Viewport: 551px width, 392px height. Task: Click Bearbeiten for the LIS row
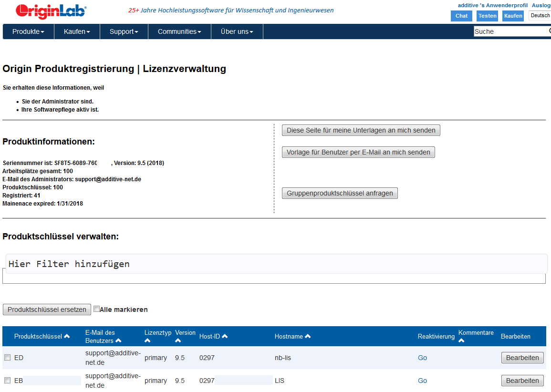click(522, 381)
